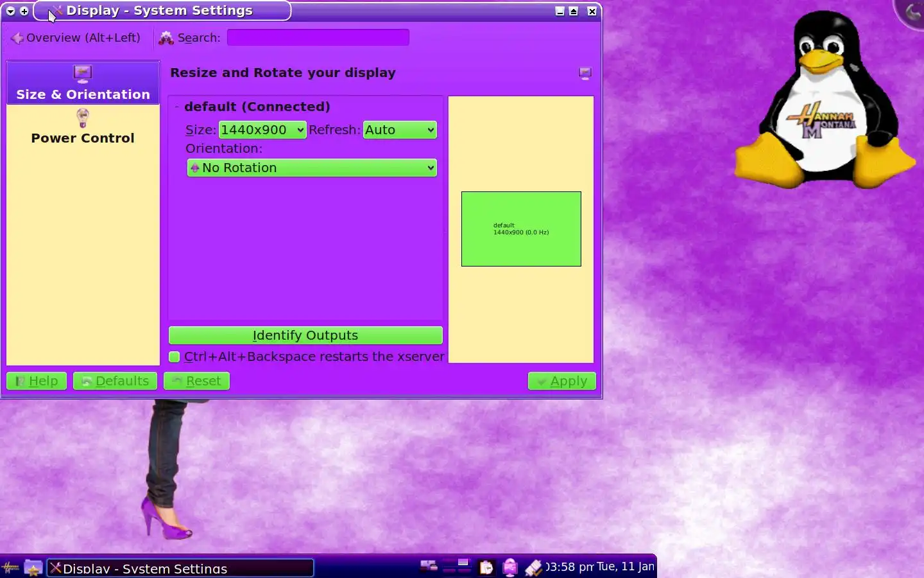Click the Orientation: label

click(x=224, y=148)
